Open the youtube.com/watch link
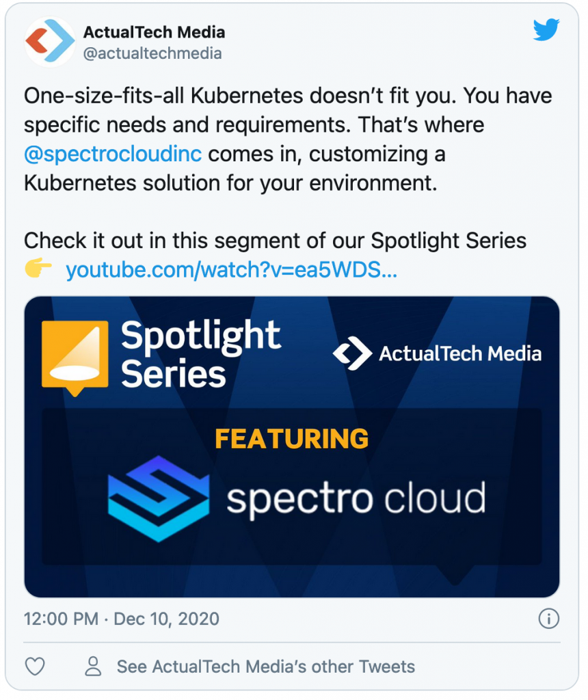The width and height of the screenshot is (588, 700). [231, 270]
